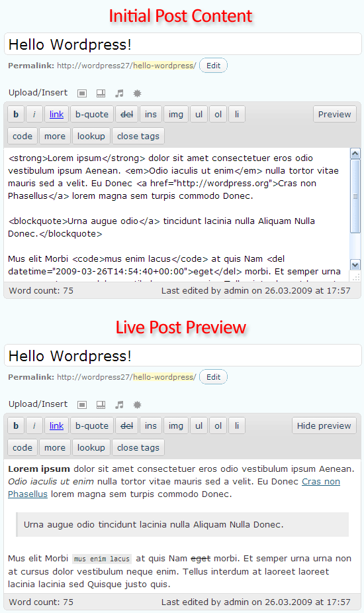Click the add video icon in top editor
The width and height of the screenshot is (364, 613).
coord(101,93)
